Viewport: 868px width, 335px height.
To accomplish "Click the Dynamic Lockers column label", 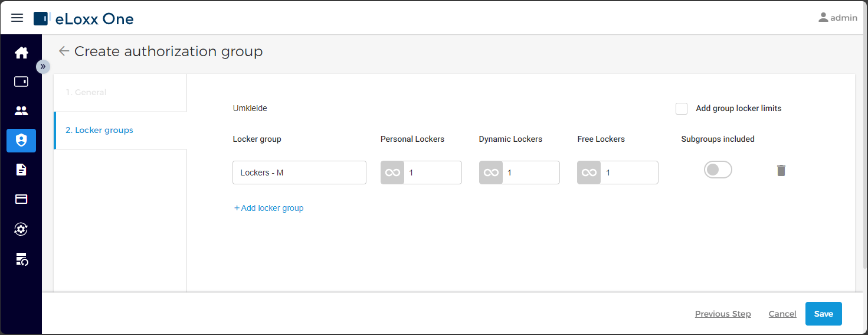I will (x=510, y=139).
